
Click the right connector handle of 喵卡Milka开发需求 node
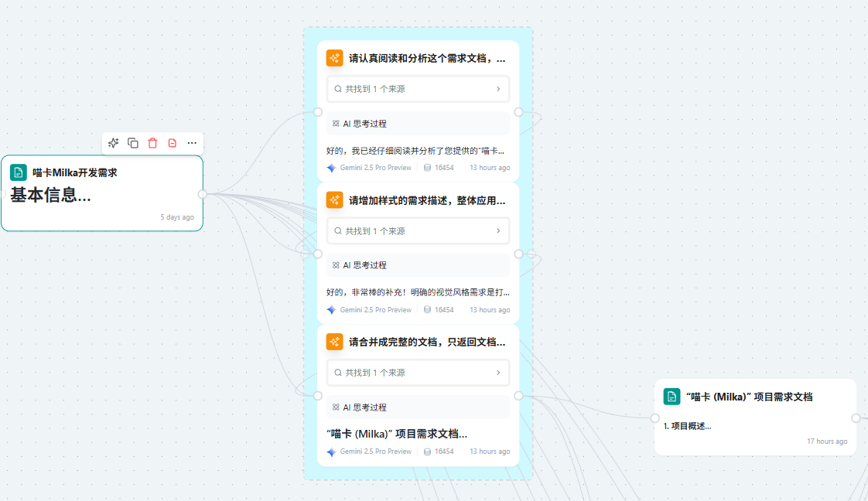[203, 194]
